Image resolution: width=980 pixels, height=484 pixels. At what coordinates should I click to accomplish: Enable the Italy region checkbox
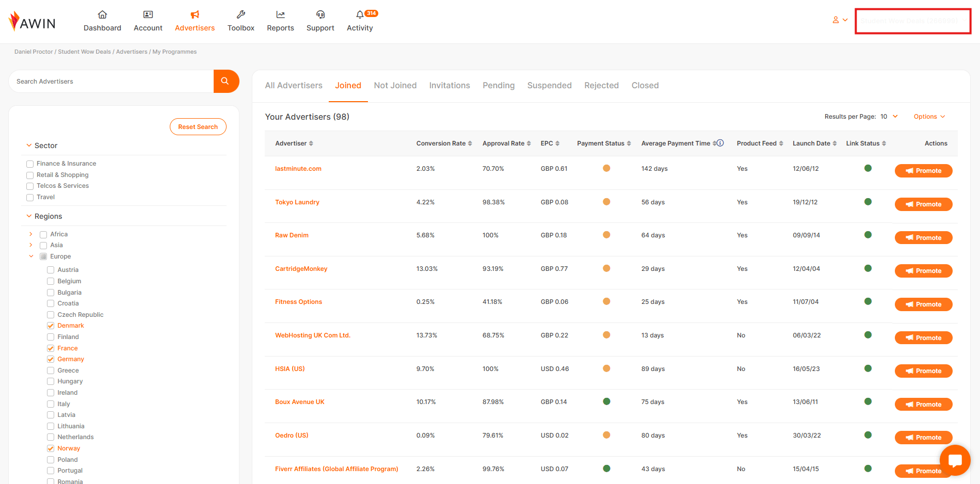click(51, 404)
